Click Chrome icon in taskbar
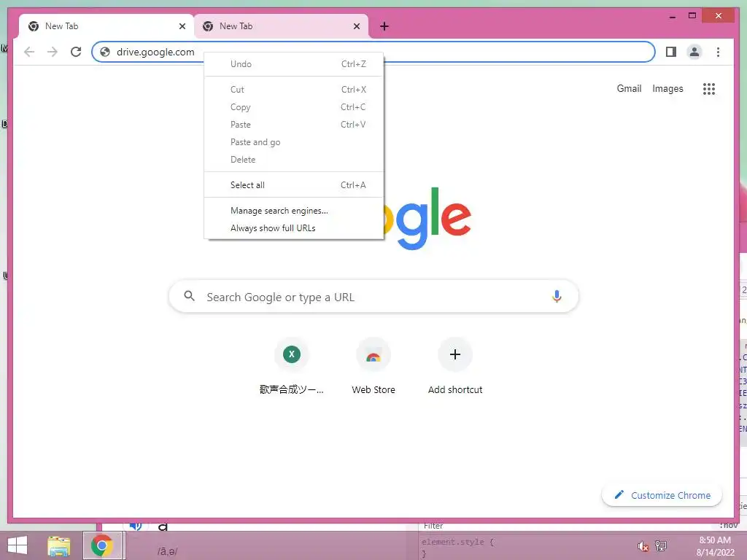The image size is (747, 560). pyautogui.click(x=102, y=545)
